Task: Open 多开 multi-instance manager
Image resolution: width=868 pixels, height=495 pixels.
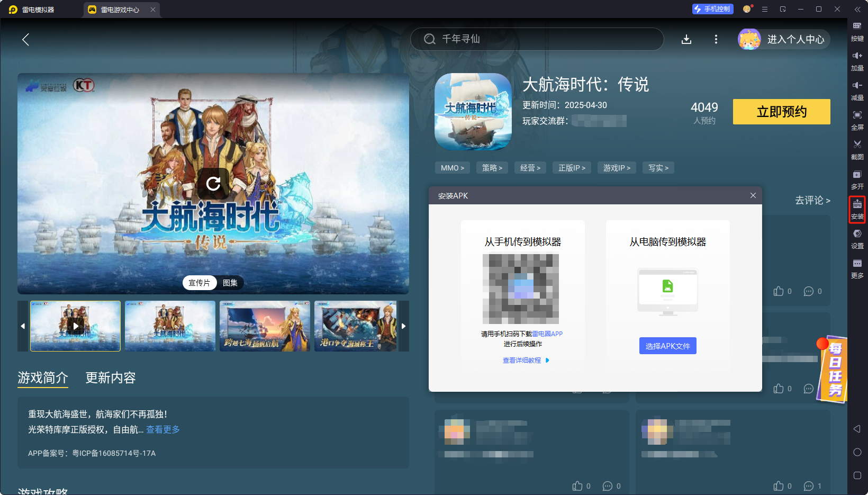Action: click(857, 180)
